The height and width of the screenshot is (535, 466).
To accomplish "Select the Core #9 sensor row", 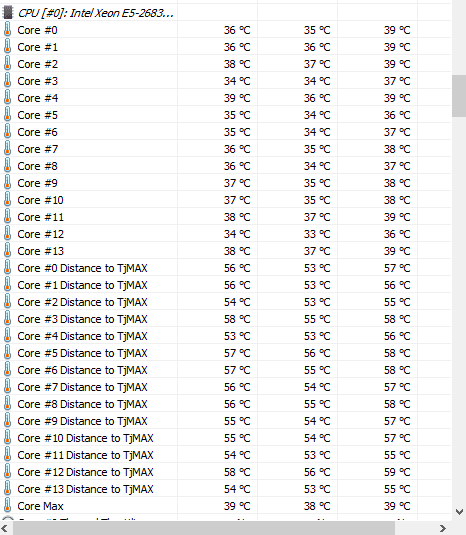I will (x=225, y=183).
